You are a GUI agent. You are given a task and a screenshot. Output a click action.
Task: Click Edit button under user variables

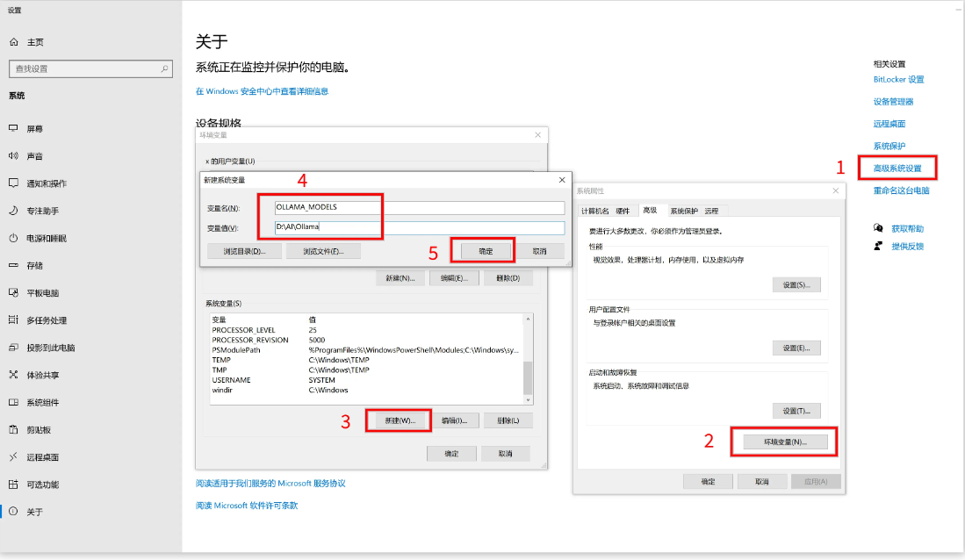click(454, 278)
